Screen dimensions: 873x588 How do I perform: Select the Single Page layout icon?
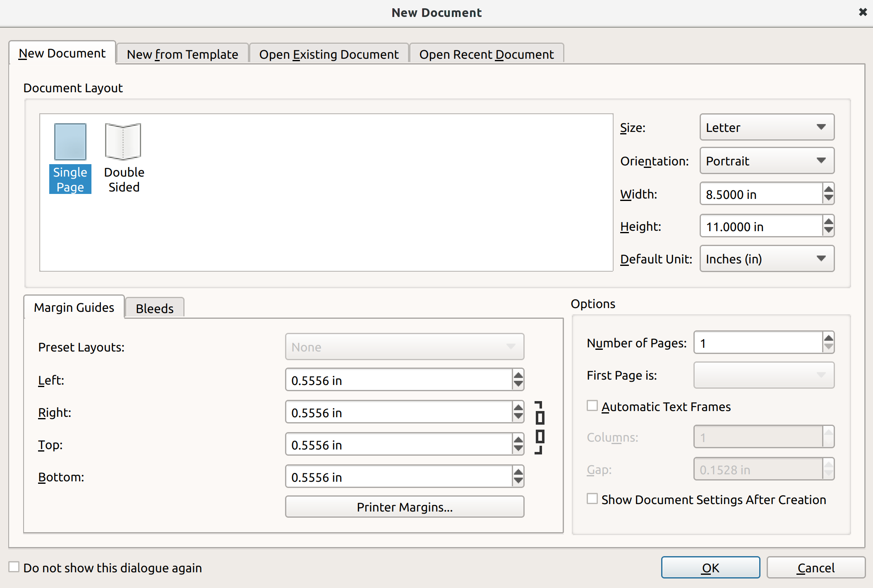[70, 142]
